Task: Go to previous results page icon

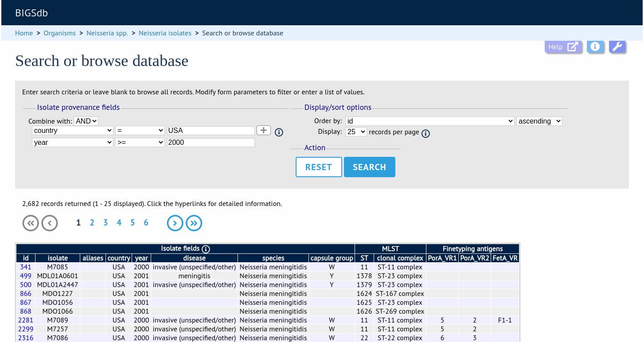Action: click(x=50, y=223)
